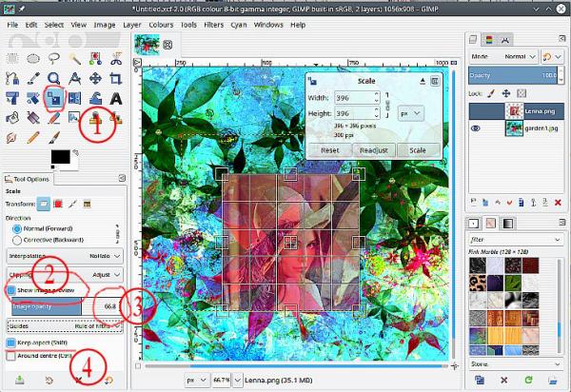Switch to the Channels tab
The width and height of the screenshot is (571, 392).
tap(489, 39)
